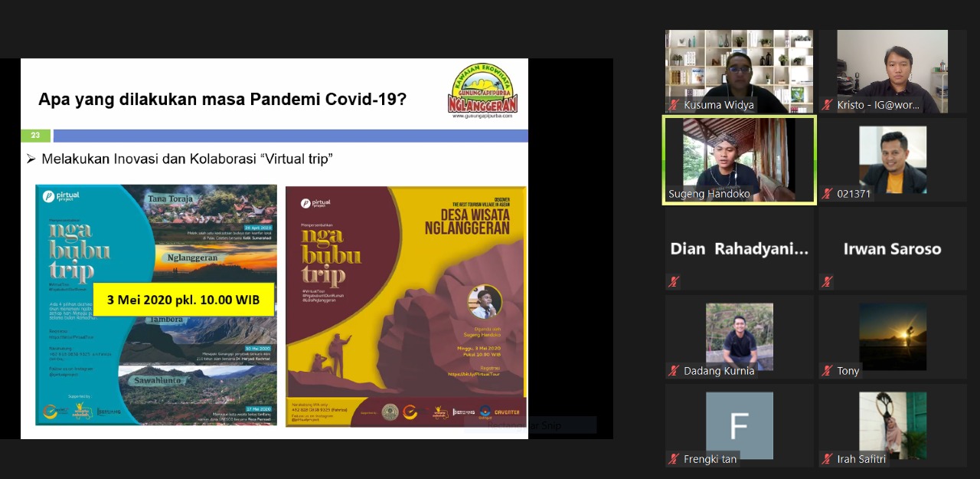Click the CAVENTER sponsor logo
Screen dimensions: 980x479
[x=507, y=412]
